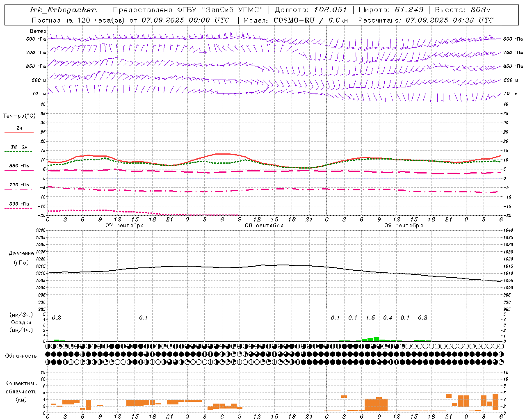The width and height of the screenshot is (525, 420).
Task: Click the longitude value Долгота: 108.051
Action: click(311, 10)
